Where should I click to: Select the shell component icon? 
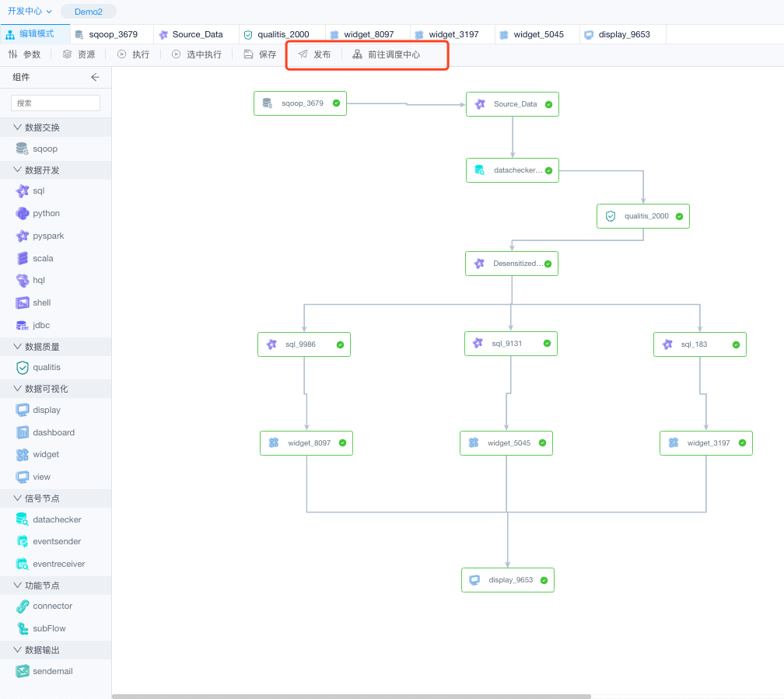coord(23,302)
